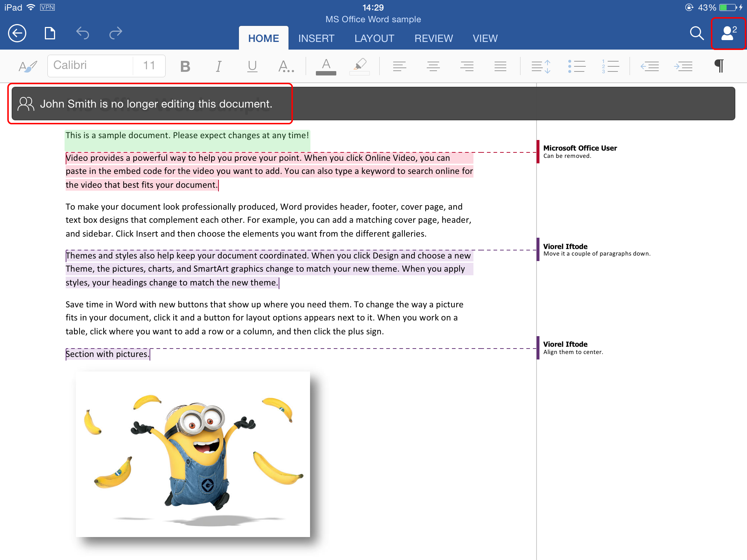The width and height of the screenshot is (747, 560).
Task: Increase paragraph indent
Action: (x=683, y=66)
